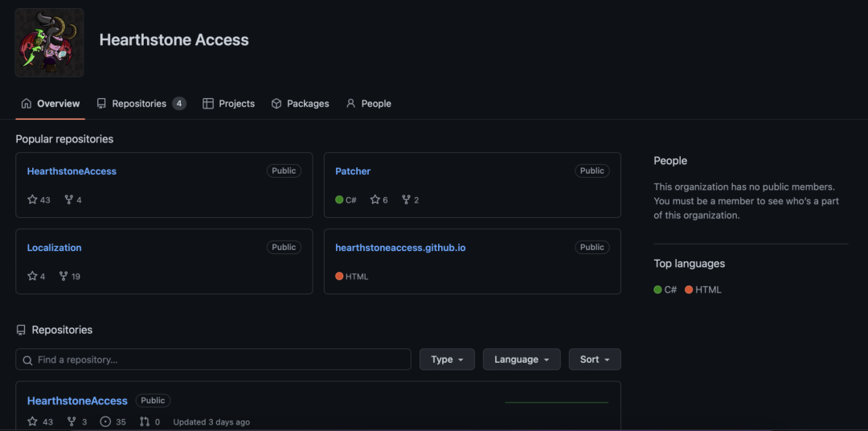Filter by C# in Top languages

pyautogui.click(x=665, y=289)
